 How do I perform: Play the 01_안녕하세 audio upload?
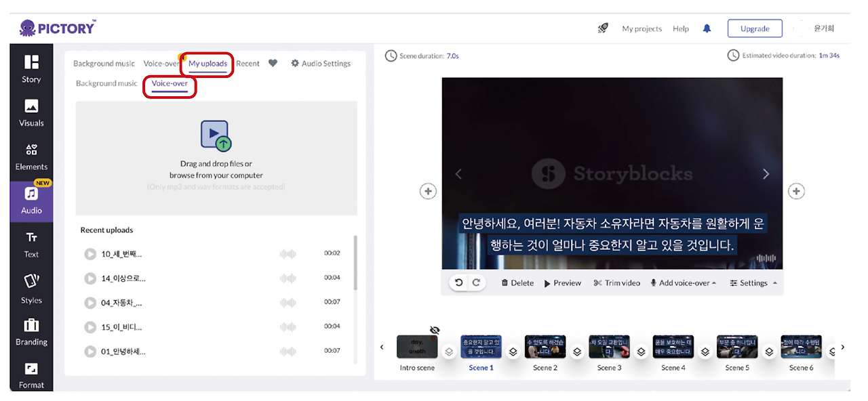coord(90,351)
